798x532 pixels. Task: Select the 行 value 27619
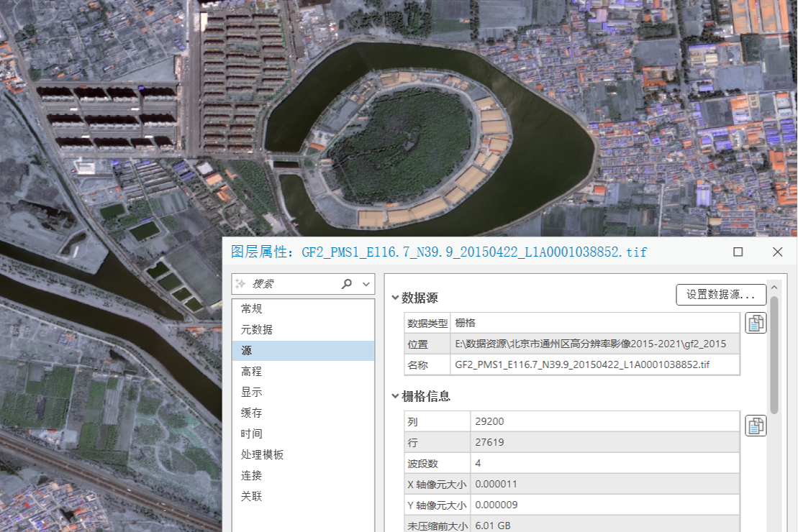point(489,442)
